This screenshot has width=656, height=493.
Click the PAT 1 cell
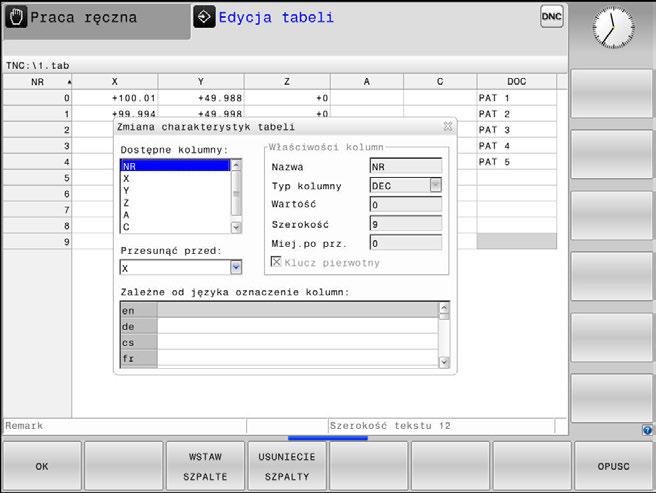[517, 98]
